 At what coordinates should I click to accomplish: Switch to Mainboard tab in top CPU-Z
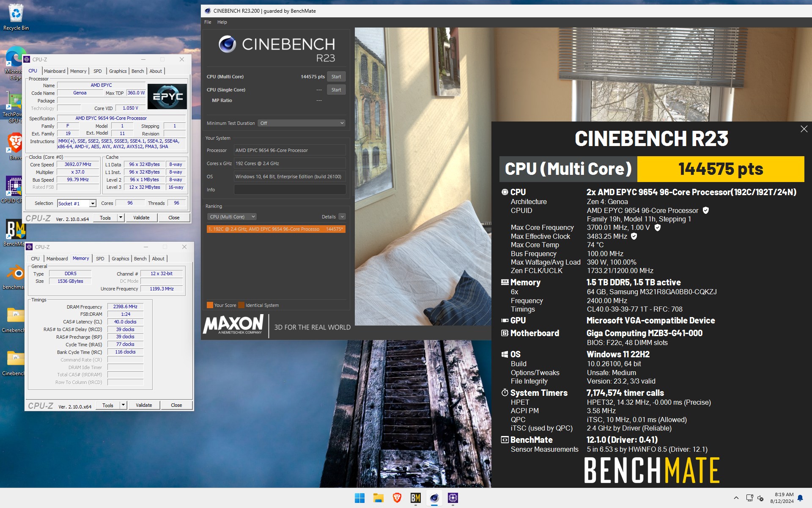click(x=55, y=71)
